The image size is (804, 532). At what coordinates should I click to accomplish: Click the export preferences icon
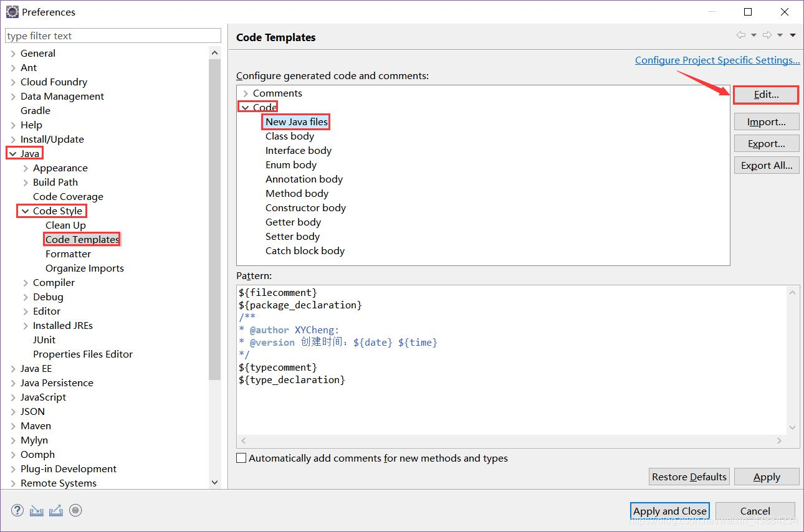click(x=56, y=510)
